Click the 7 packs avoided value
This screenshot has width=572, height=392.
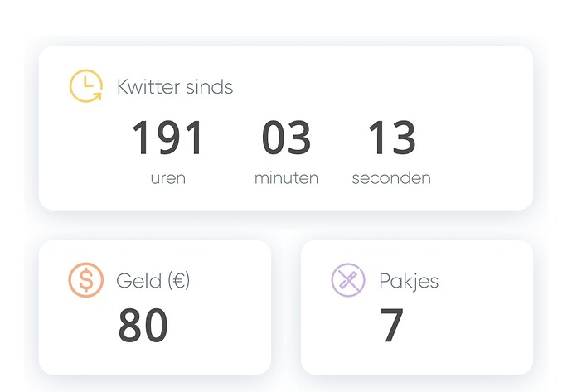(392, 325)
